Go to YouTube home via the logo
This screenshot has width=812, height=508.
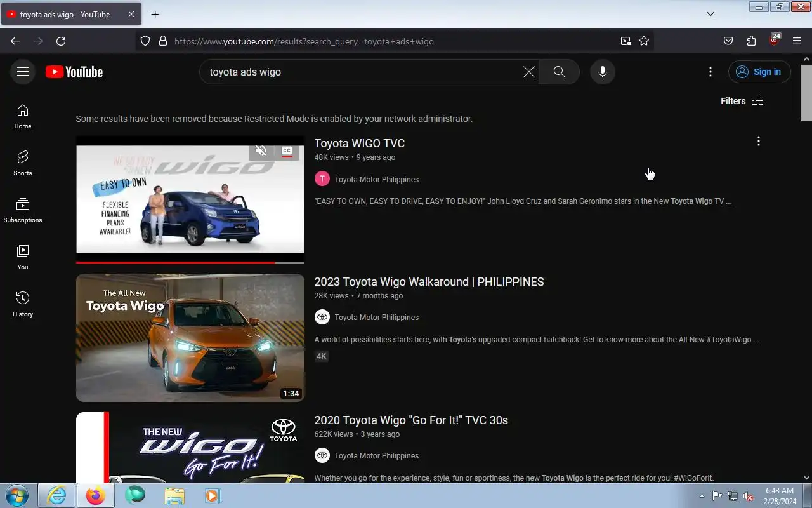74,72
